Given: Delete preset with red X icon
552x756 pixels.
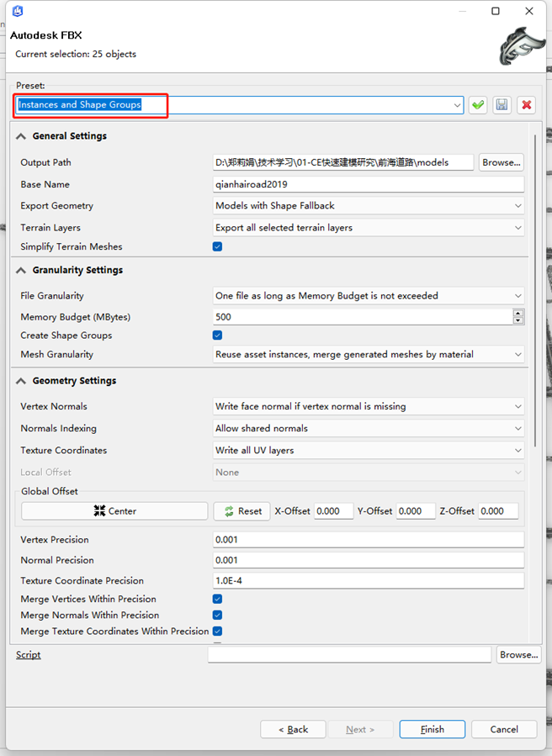Looking at the screenshot, I should [x=527, y=104].
